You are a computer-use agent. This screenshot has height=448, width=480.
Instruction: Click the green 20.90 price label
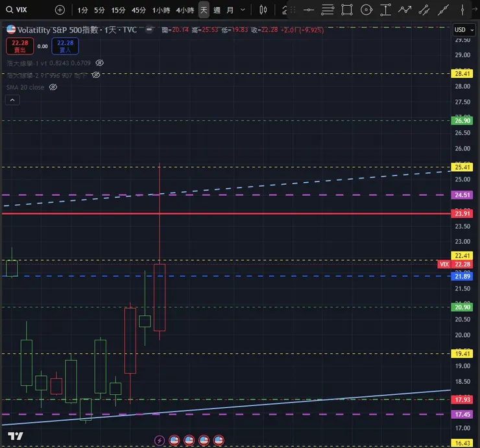coord(462,307)
